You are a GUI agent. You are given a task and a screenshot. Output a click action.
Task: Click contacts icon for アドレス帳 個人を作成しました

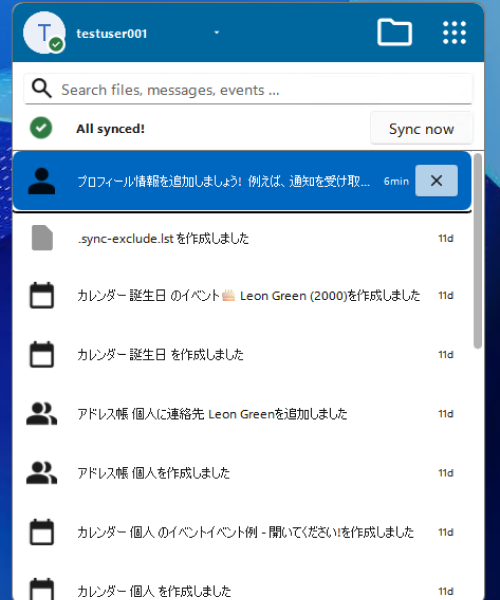pos(41,473)
